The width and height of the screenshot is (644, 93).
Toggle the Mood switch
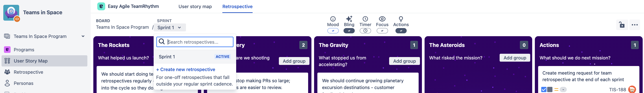click(x=333, y=31)
